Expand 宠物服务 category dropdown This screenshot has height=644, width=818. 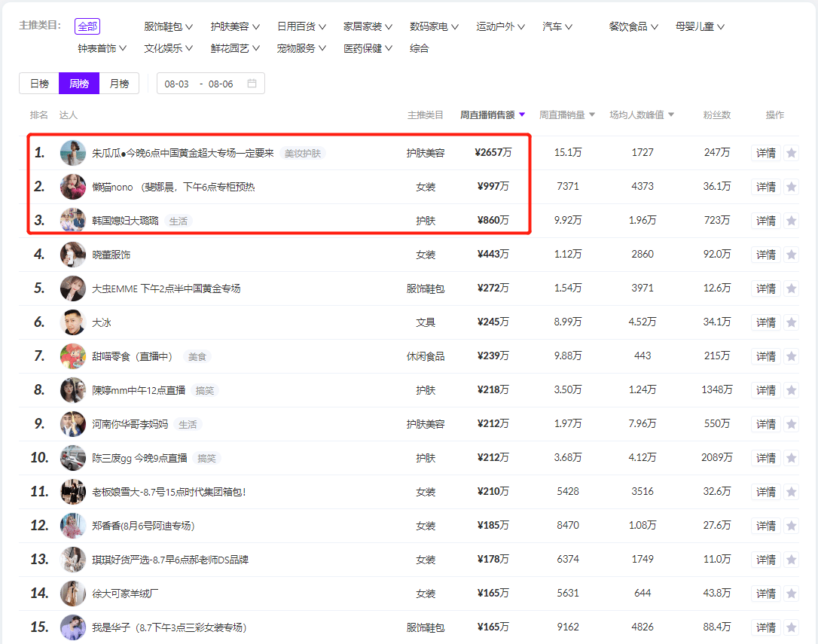(301, 48)
